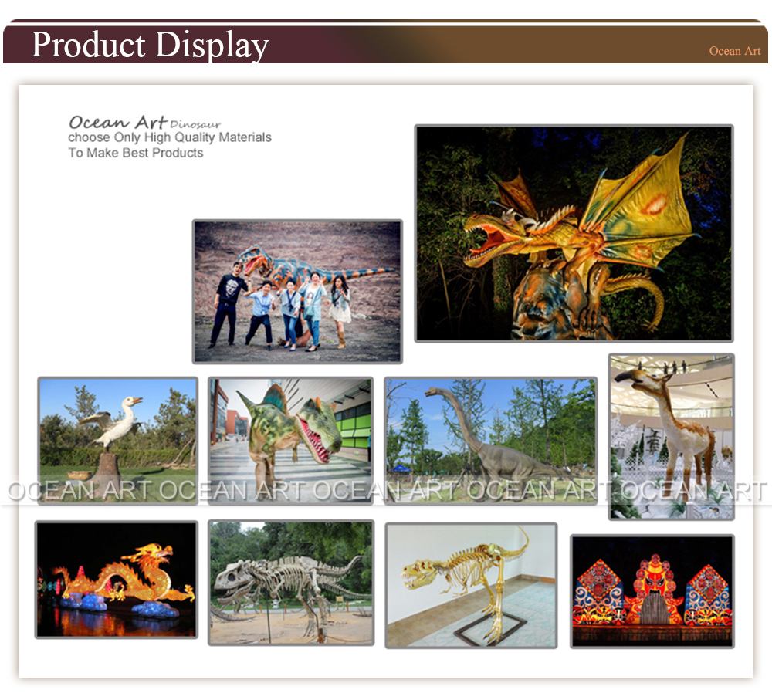Click the small 'Dinosaur' script text
Viewport: 772px width, 700px height.
click(x=195, y=124)
